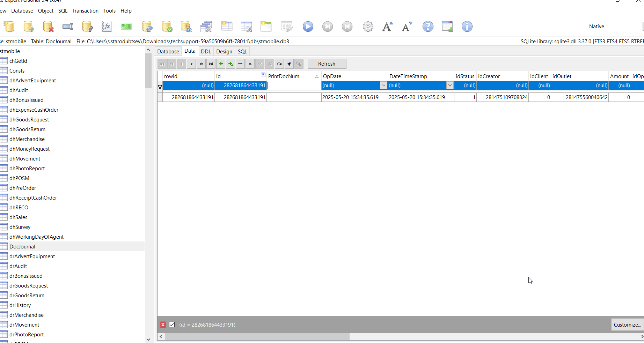Toggle the active filter checkbox
The width and height of the screenshot is (644, 343).
tap(172, 325)
